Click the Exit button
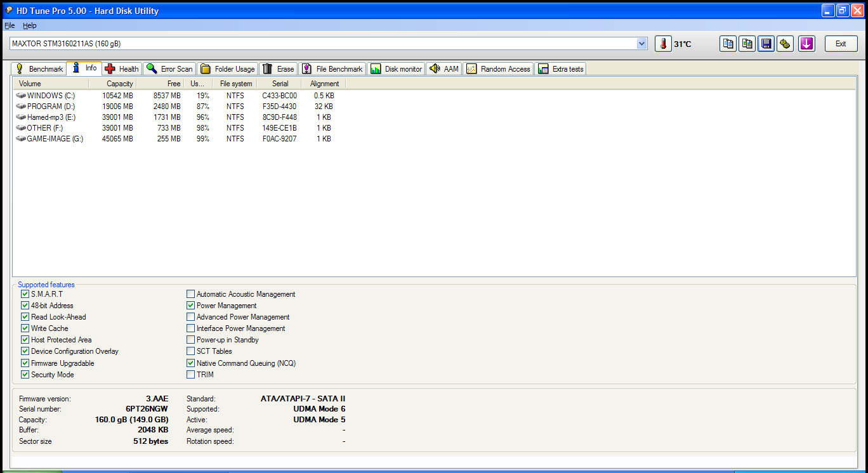 [841, 44]
